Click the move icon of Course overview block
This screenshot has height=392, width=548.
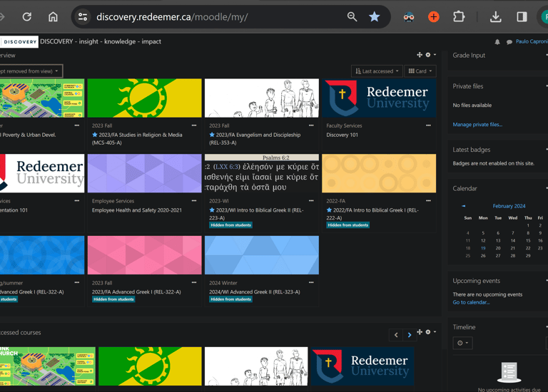click(420, 55)
